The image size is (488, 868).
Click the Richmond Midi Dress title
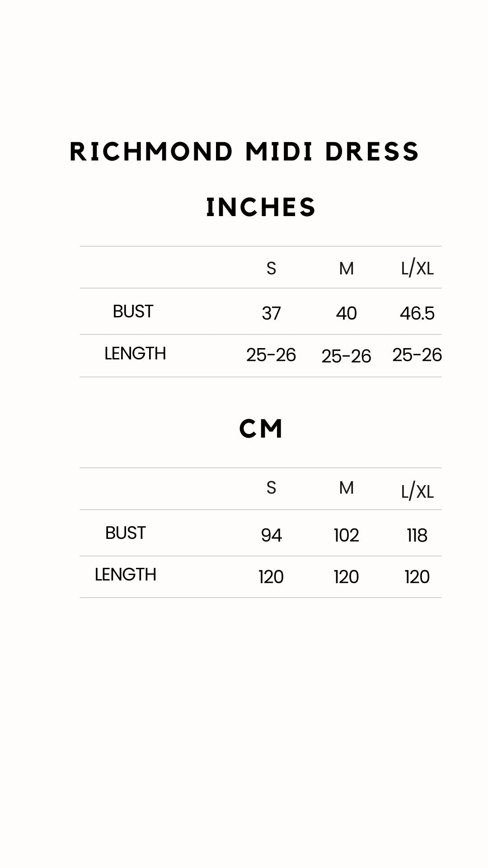244,151
